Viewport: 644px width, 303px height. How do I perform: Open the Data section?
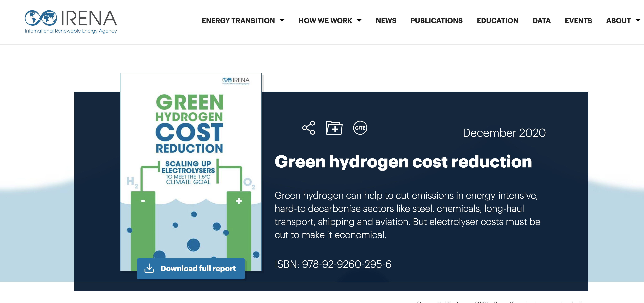(542, 20)
